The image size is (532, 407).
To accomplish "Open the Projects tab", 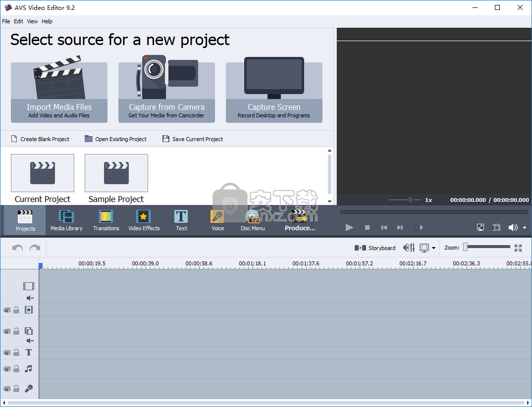I will tap(25, 220).
